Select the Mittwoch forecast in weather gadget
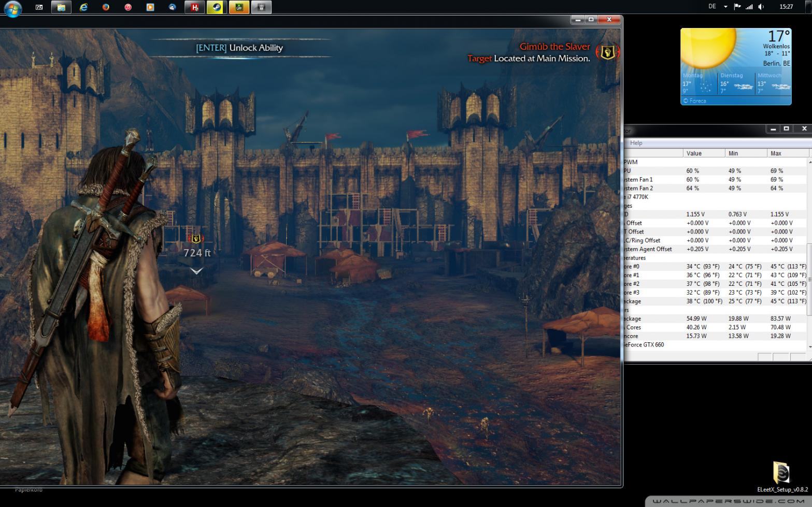 773,83
